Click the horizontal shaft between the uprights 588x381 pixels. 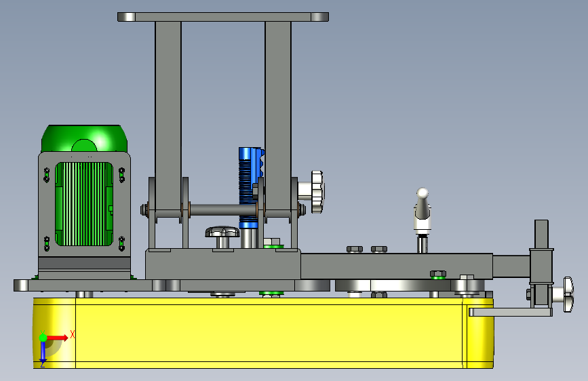(x=222, y=209)
